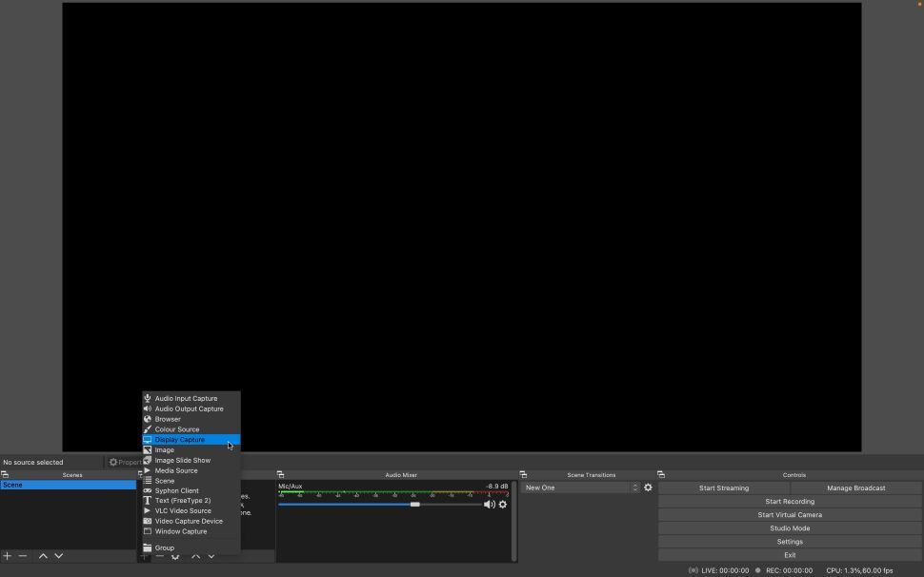
Task: Click the Controls panel title
Action: [794, 475]
